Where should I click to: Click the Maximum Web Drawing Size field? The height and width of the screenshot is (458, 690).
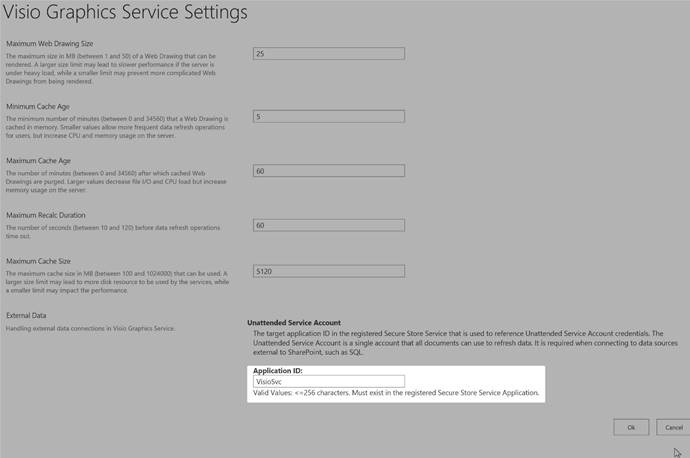coord(329,54)
